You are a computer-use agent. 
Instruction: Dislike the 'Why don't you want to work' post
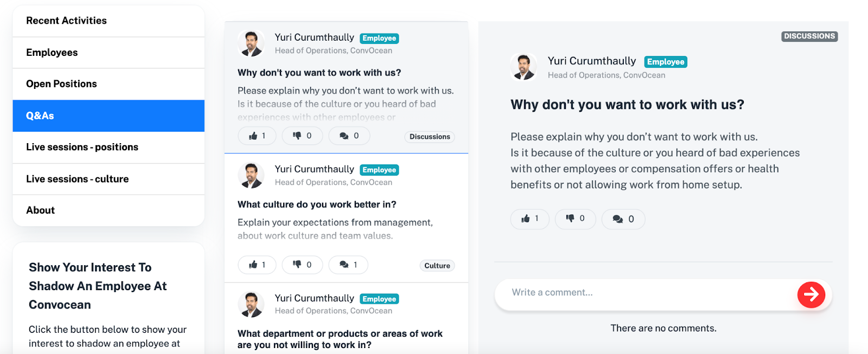tap(302, 136)
